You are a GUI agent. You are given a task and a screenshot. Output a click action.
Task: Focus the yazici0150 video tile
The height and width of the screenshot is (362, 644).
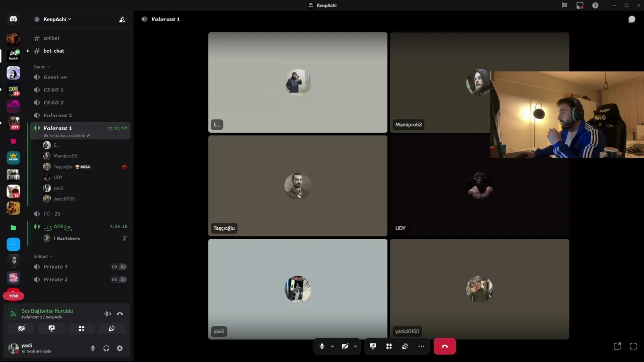479,289
